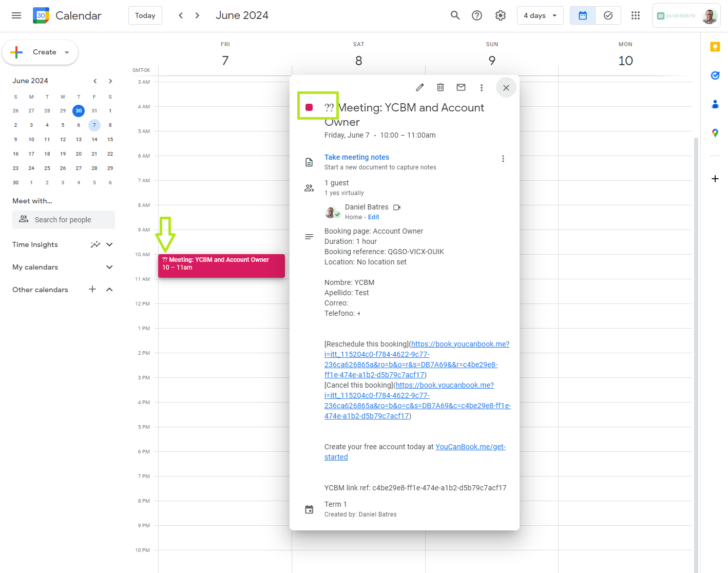Click the Sat 8 day header

click(358, 55)
